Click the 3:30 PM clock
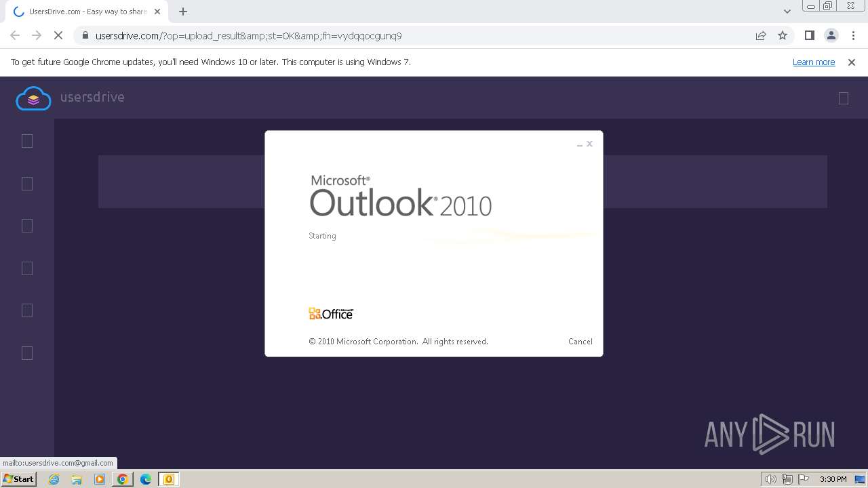This screenshot has width=868, height=488. [833, 479]
